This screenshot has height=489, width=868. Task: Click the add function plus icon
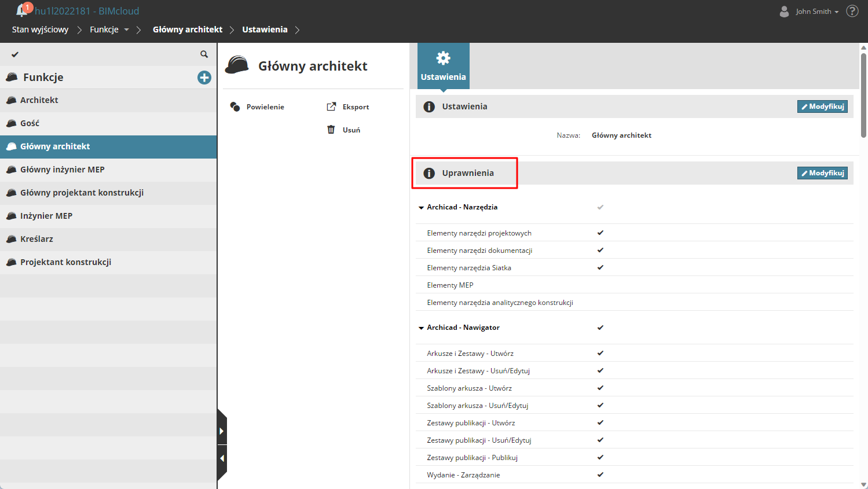point(204,78)
